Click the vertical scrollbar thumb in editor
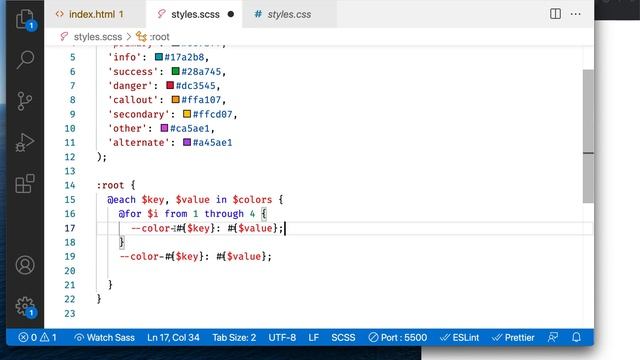This screenshot has width=640, height=360. 588,136
